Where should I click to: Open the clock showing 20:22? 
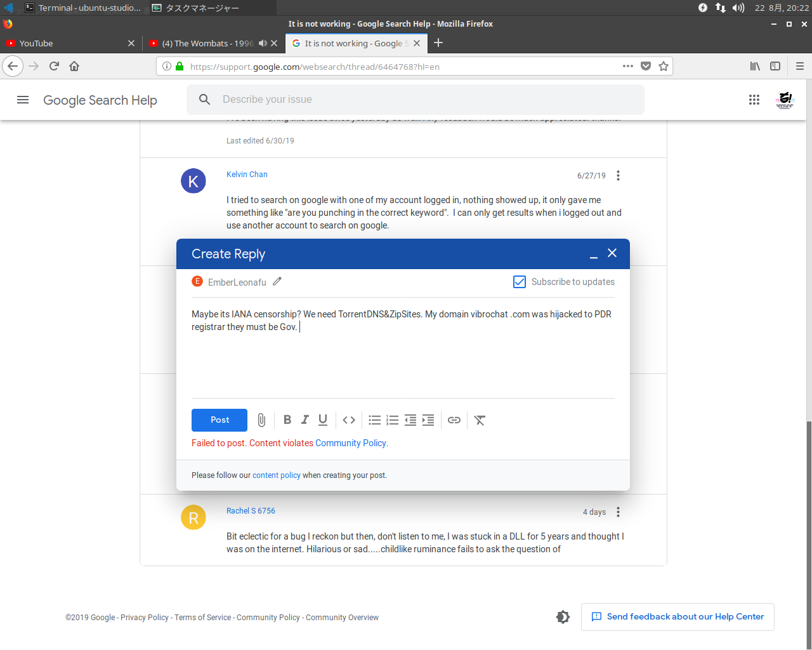point(782,8)
